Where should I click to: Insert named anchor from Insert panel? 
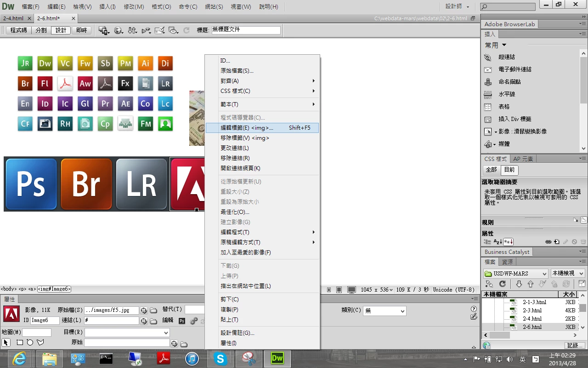tap(509, 82)
